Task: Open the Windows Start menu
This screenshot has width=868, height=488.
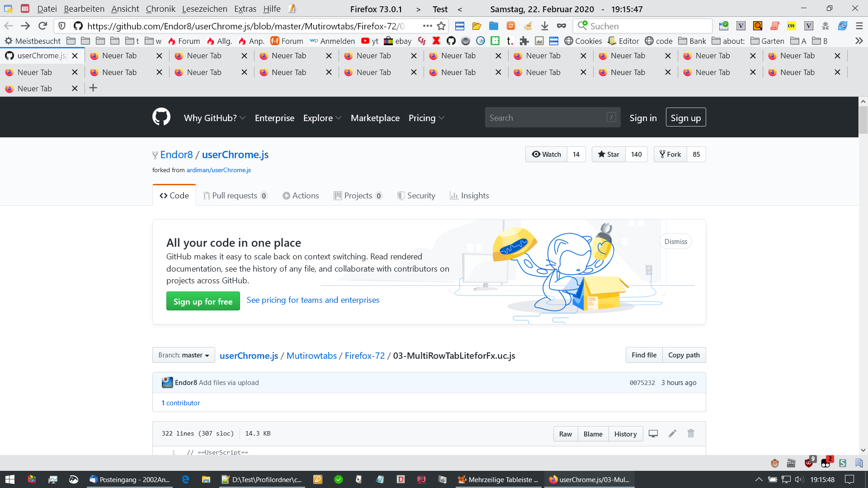Action: [10, 479]
